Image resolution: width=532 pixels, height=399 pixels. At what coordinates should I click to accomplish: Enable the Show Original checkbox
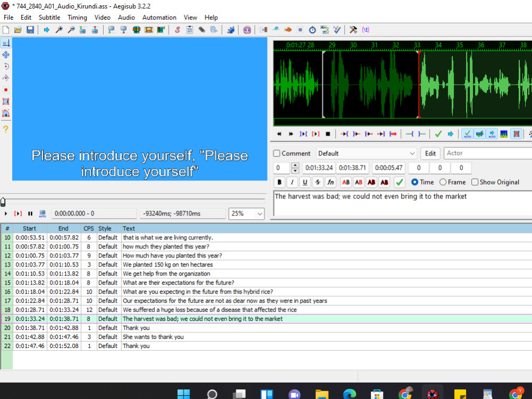(475, 182)
